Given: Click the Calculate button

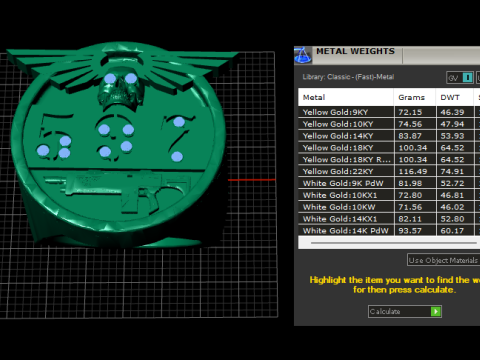Looking at the screenshot, I should pos(405,311).
